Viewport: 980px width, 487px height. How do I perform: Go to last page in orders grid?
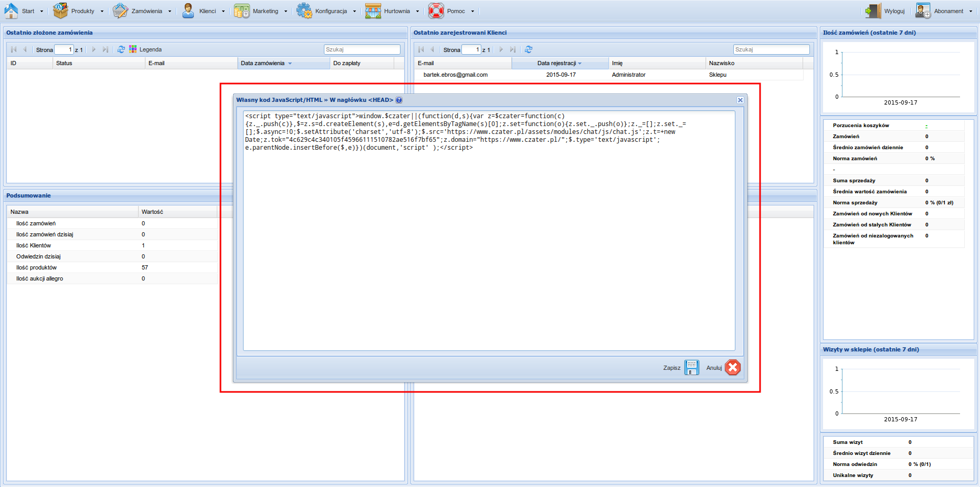[106, 49]
